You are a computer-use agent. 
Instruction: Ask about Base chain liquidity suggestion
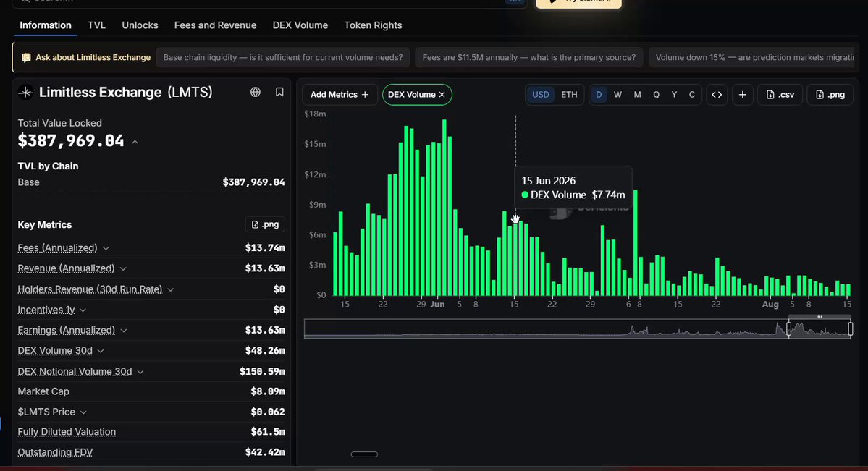[x=283, y=58]
